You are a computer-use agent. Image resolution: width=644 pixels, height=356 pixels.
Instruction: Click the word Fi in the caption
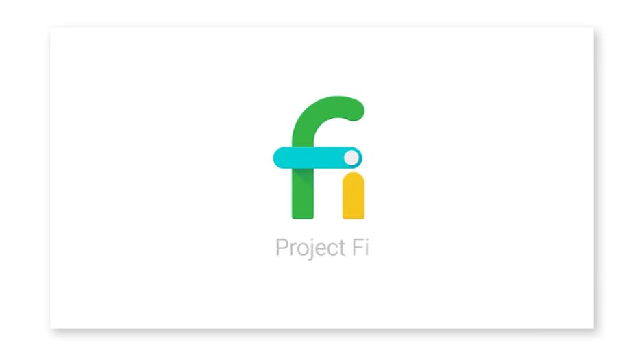pyautogui.click(x=360, y=247)
